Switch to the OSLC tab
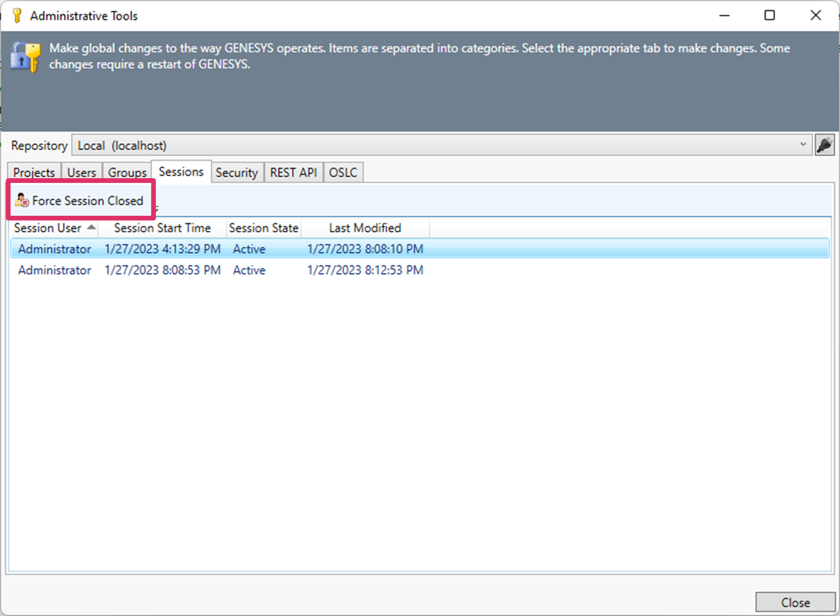The width and height of the screenshot is (840, 616). (x=343, y=172)
